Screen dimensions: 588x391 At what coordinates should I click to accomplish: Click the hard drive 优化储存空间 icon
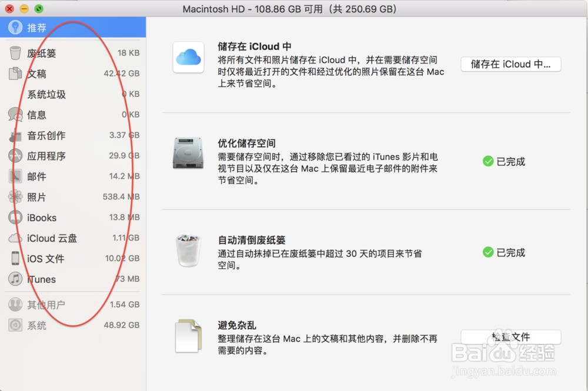188,153
